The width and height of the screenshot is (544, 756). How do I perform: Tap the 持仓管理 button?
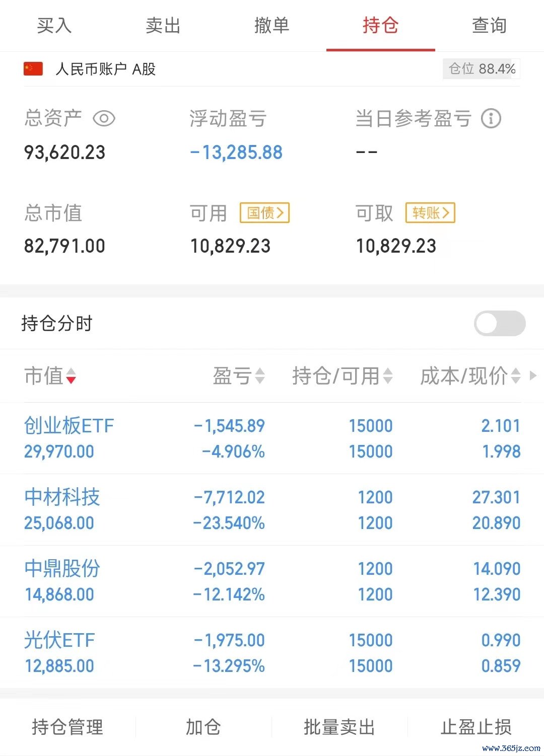tap(67, 727)
